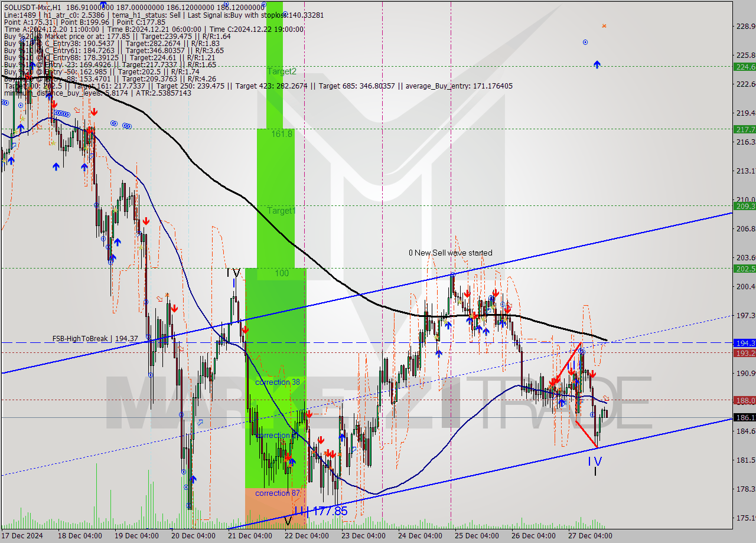Click 181.5 on the price axis
This screenshot has width=756, height=543.
click(745, 460)
